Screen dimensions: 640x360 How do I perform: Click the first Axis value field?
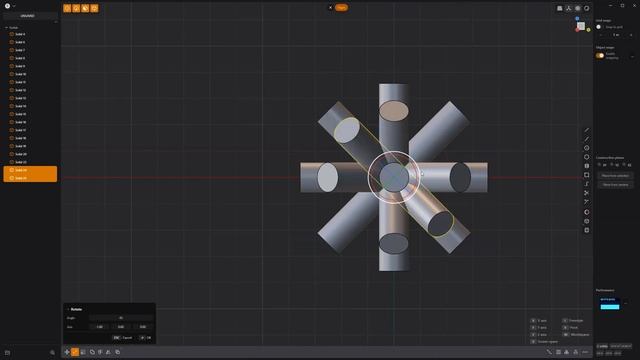coord(100,327)
